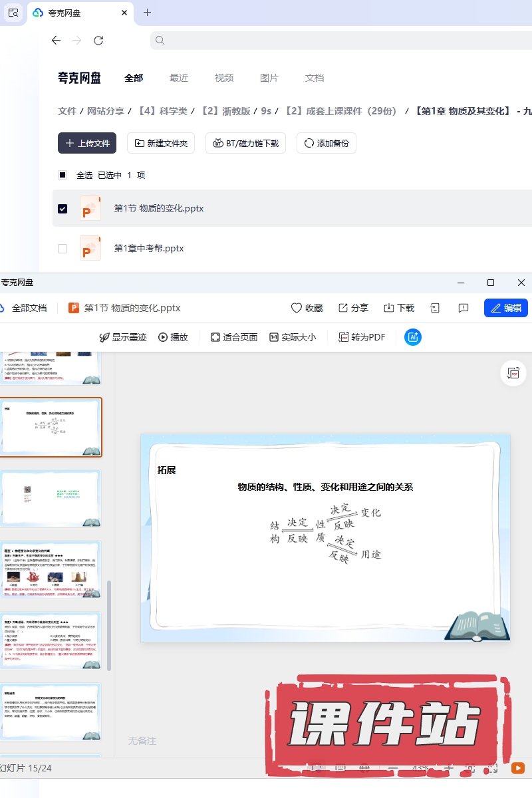Switch to the 文档 category tab
The image size is (532, 798).
point(315,78)
